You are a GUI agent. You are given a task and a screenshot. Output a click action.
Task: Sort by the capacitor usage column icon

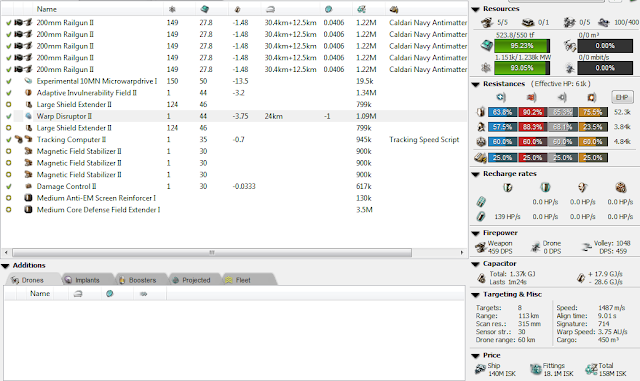[238, 9]
